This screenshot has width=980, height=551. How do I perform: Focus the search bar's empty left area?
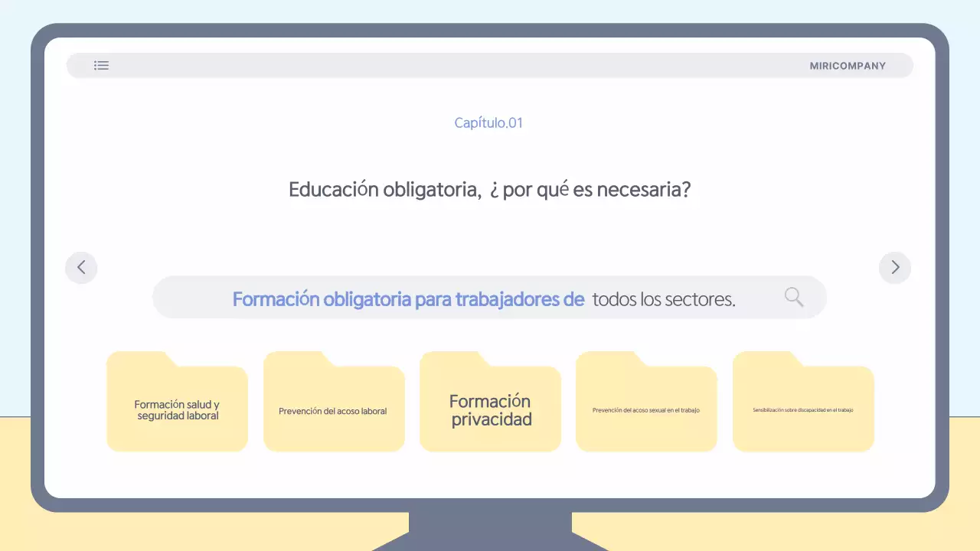[x=191, y=298]
